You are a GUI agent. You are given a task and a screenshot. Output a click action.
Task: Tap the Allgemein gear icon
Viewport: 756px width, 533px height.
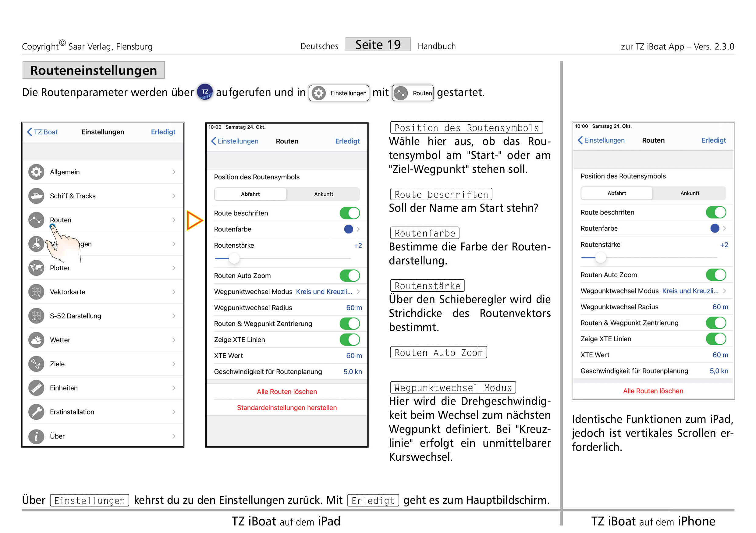36,172
